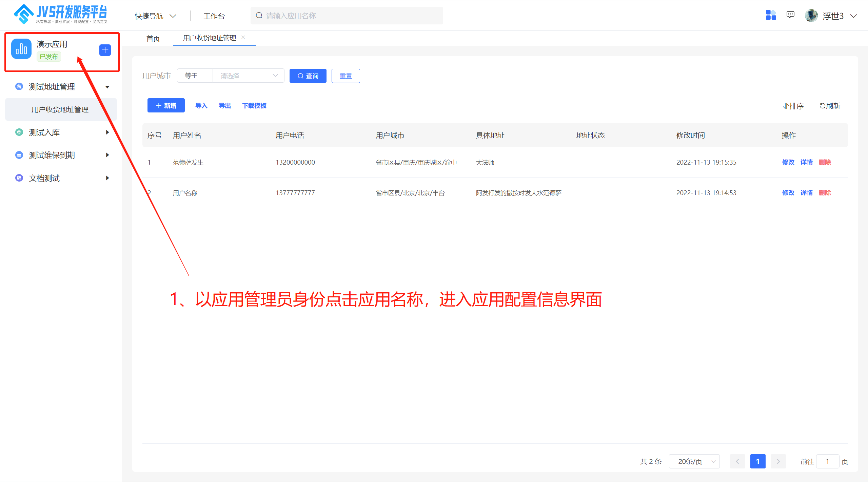Image resolution: width=868 pixels, height=482 pixels.
Task: Click the next page arrow
Action: (778, 461)
